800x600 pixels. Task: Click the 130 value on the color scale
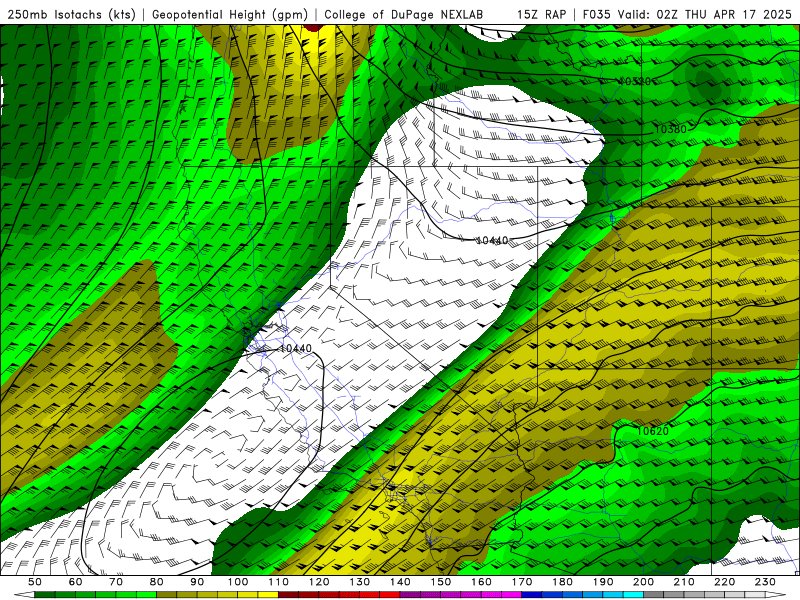click(x=359, y=582)
